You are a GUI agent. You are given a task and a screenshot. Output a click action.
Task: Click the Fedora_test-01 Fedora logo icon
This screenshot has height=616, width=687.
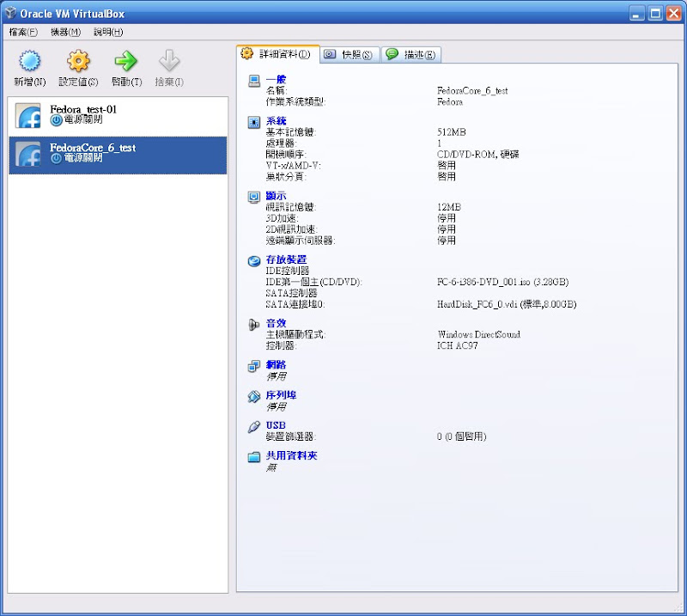pos(28,116)
